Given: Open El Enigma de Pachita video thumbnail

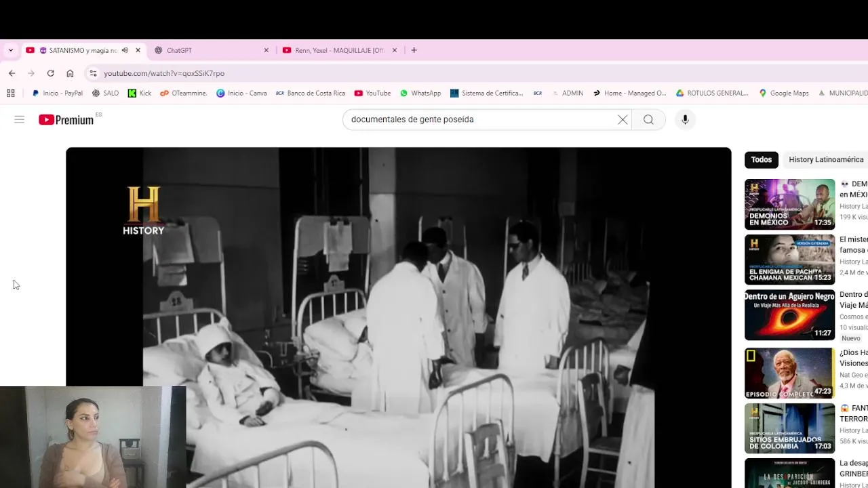Looking at the screenshot, I should [789, 260].
